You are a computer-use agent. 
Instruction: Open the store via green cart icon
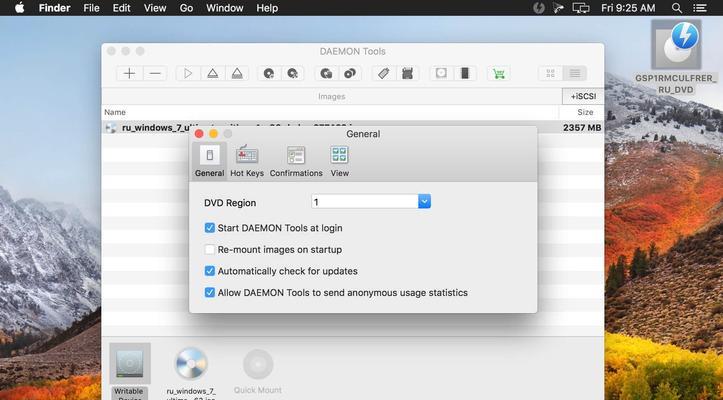point(498,73)
